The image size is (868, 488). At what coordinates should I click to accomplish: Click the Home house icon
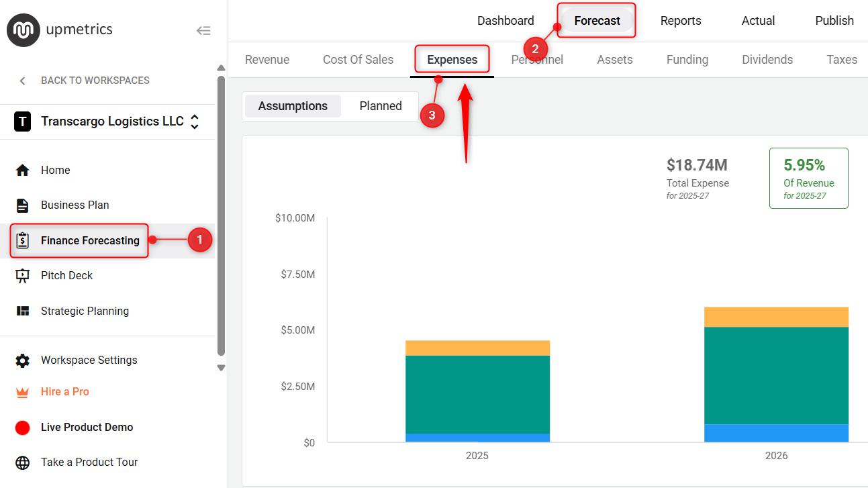23,170
